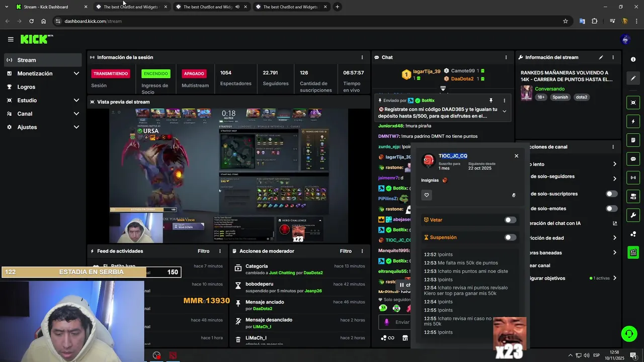644x362 pixels.
Task: Toggle solo-suscriptores chat mode
Action: pos(611,194)
